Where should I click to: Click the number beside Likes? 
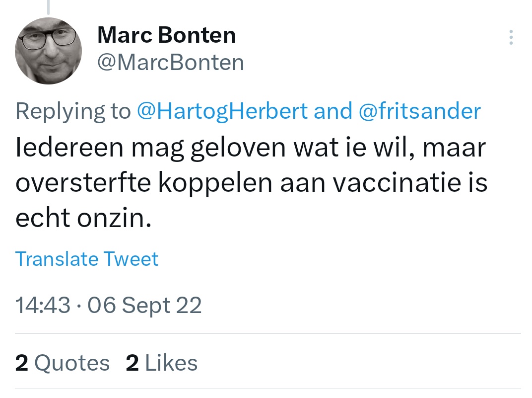click(x=132, y=363)
